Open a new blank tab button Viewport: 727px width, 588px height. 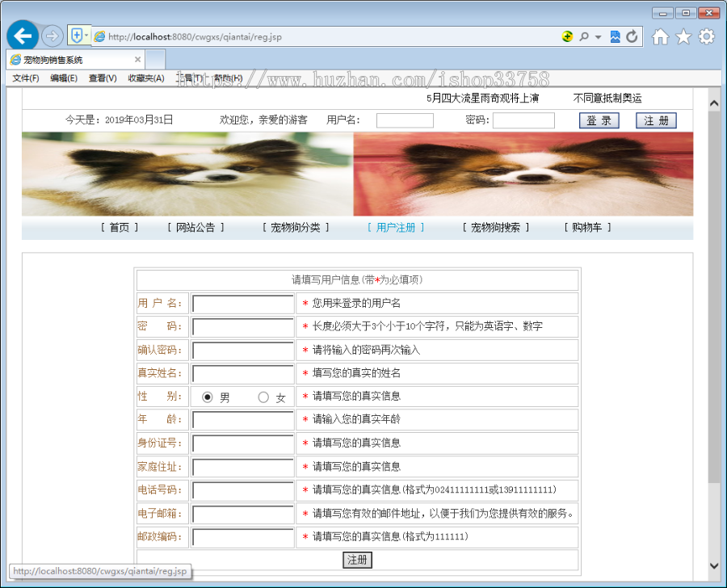click(155, 59)
